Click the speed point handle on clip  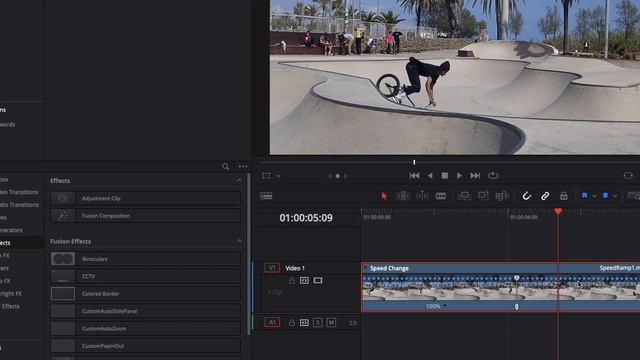516,306
